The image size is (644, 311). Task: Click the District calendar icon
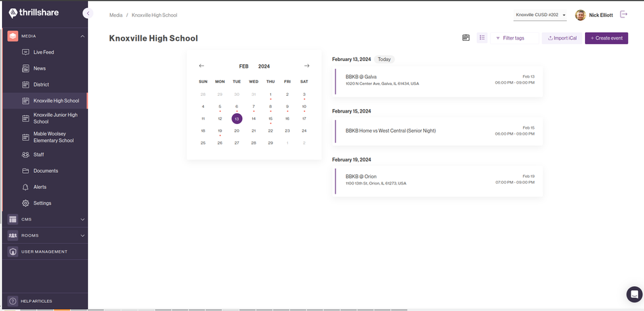pyautogui.click(x=25, y=84)
